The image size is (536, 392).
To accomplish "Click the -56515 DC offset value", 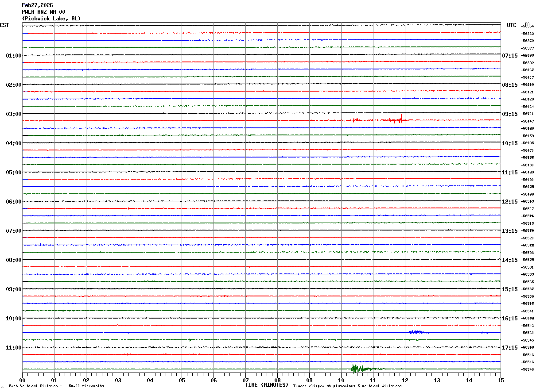I will tap(528, 223).
